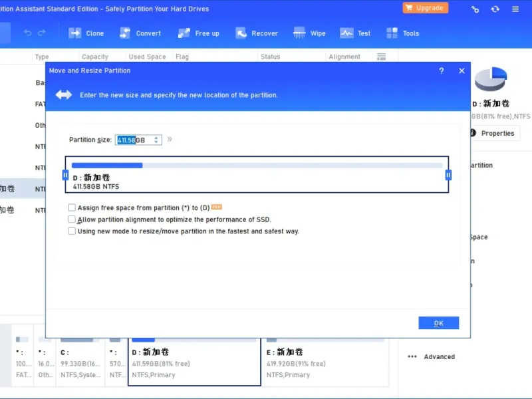Screen dimensions: 532x399
Task: Click the left resize handle of partition bar
Action: tap(65, 175)
